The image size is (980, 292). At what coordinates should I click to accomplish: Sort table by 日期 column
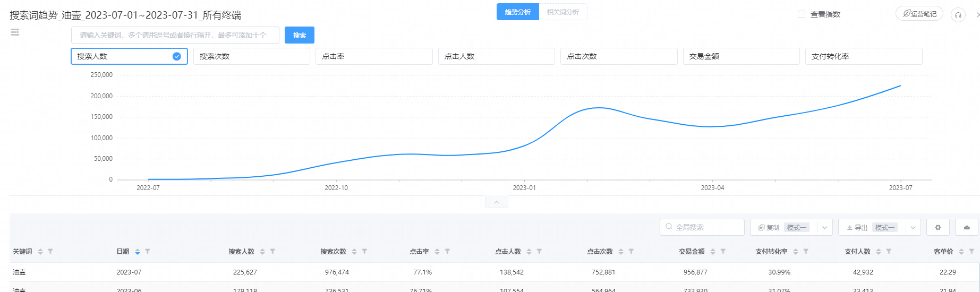[x=138, y=252]
